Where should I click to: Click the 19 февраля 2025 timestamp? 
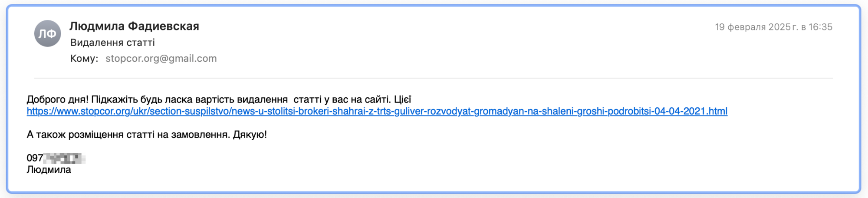(773, 27)
